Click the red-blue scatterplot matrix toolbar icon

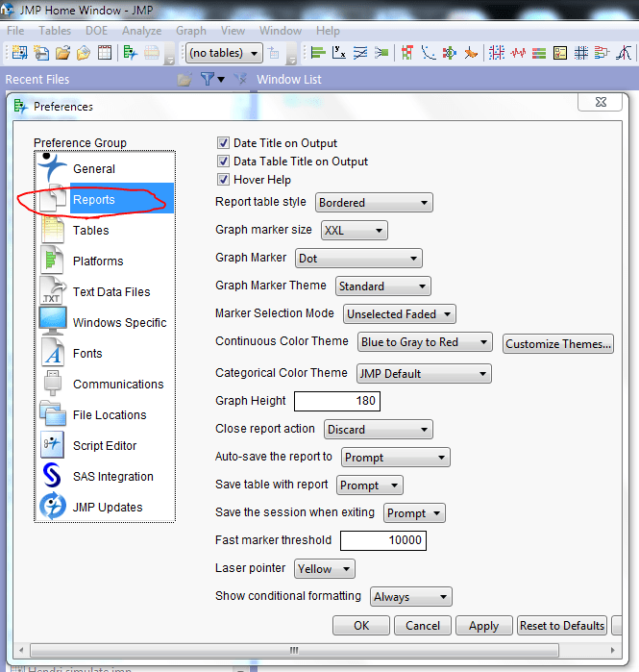click(497, 53)
